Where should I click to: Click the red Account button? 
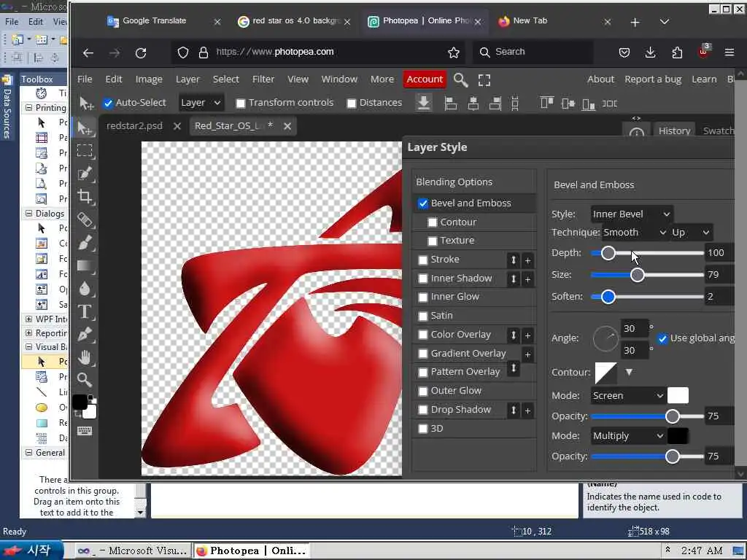point(425,79)
